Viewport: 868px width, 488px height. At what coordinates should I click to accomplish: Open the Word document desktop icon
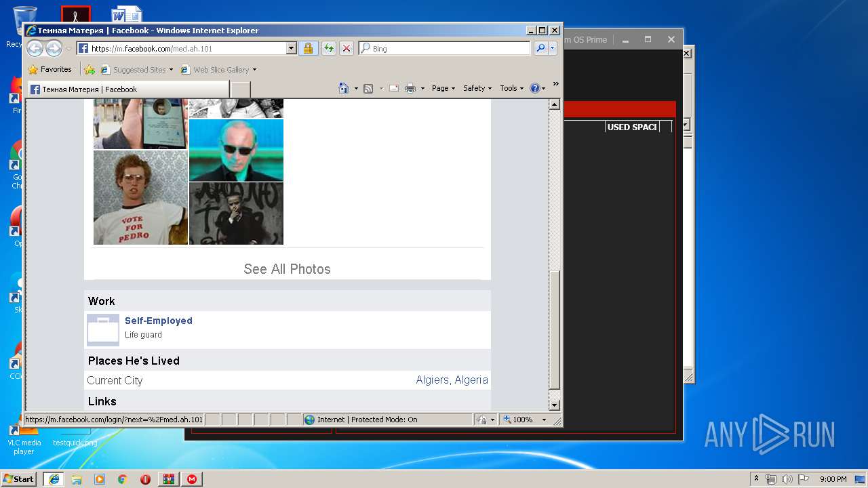(127, 15)
